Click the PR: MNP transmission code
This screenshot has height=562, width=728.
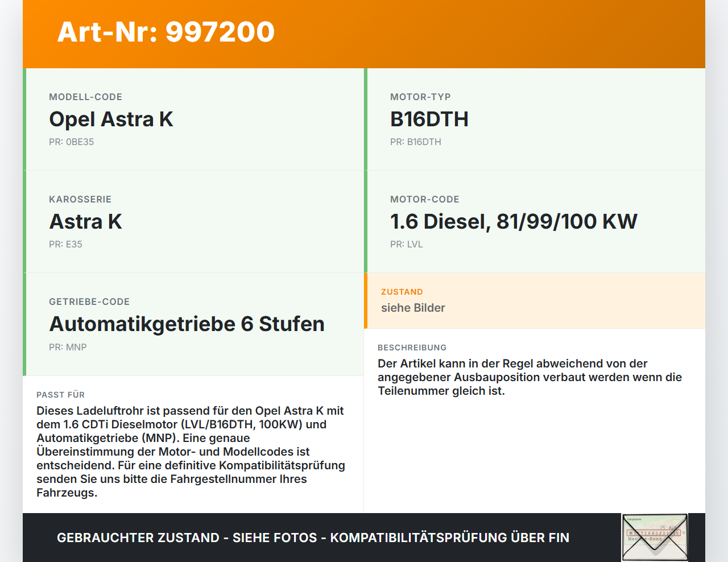(68, 346)
